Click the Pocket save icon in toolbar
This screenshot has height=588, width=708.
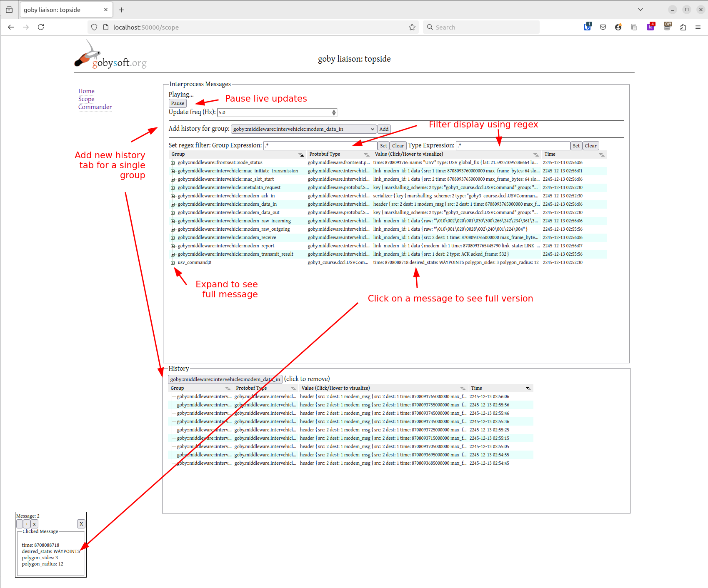point(603,27)
